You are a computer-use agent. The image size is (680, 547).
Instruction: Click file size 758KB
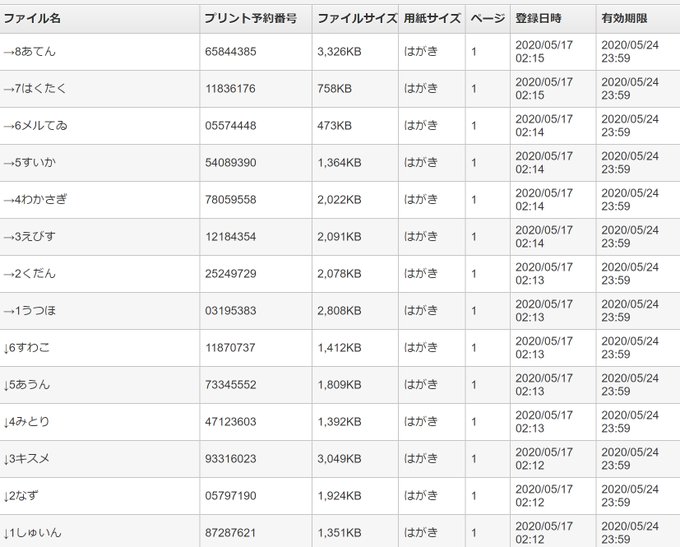tap(334, 88)
